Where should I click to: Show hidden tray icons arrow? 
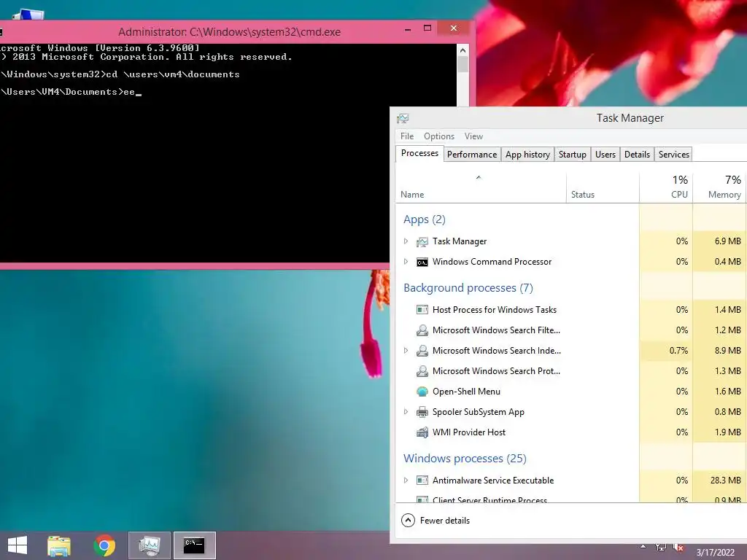pos(643,547)
